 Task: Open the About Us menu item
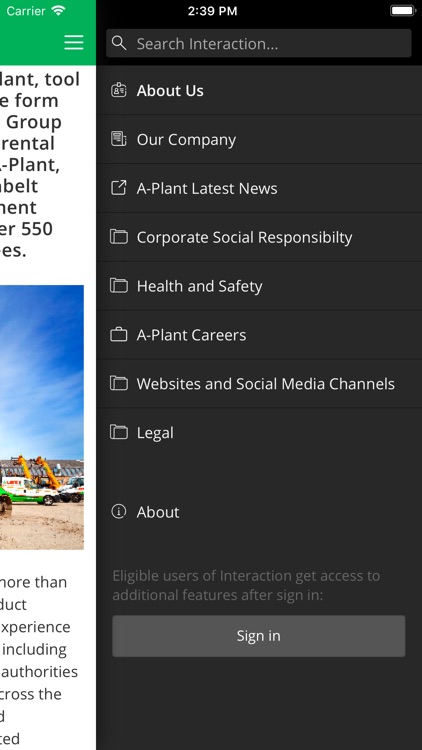tap(259, 90)
